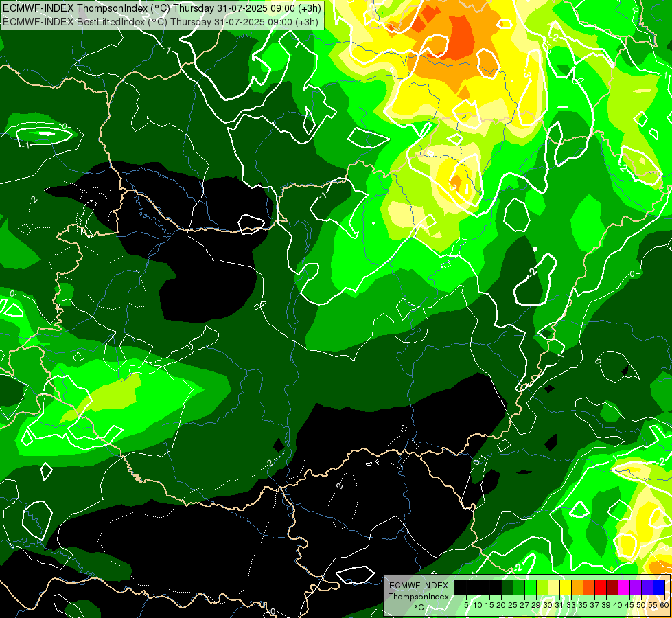
Task: Select the magenta 40–45 legend swatch
Action: click(x=624, y=587)
